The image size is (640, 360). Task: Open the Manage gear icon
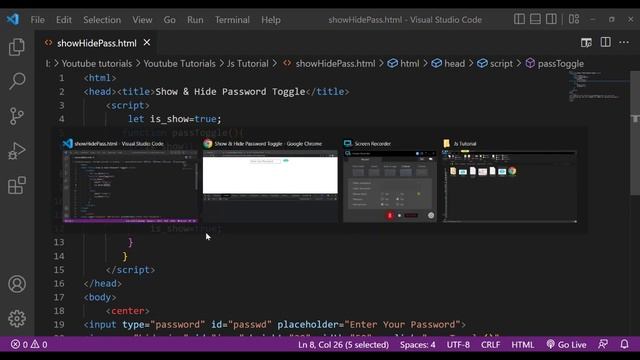pyautogui.click(x=17, y=318)
